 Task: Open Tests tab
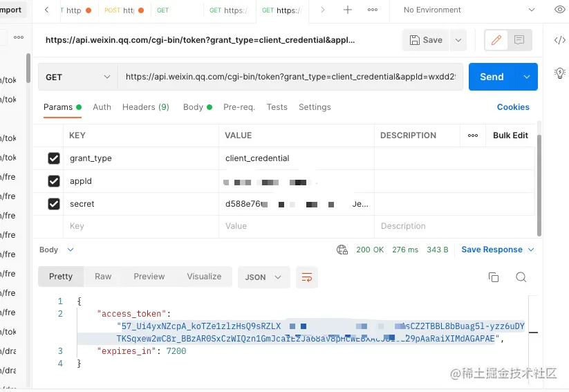(x=277, y=107)
